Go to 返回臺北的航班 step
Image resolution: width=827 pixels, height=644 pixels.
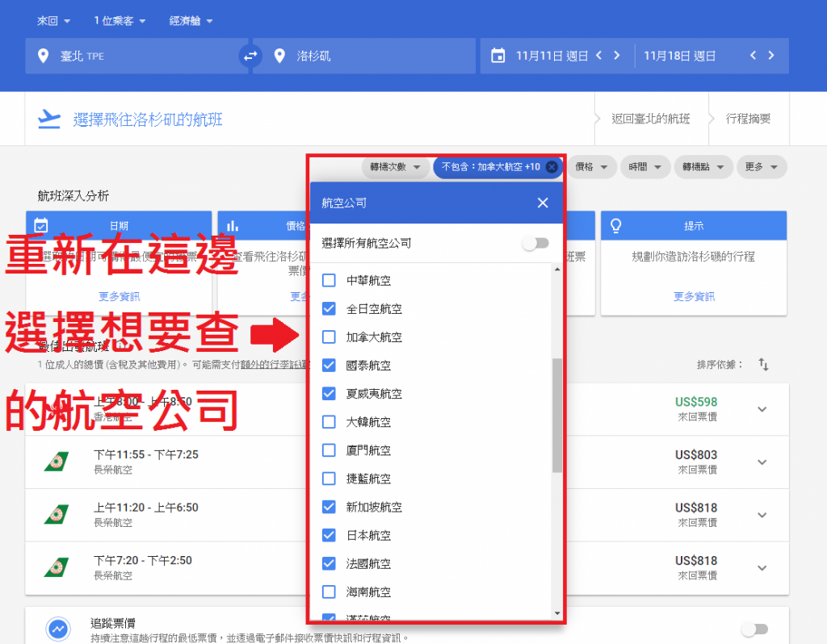[651, 119]
